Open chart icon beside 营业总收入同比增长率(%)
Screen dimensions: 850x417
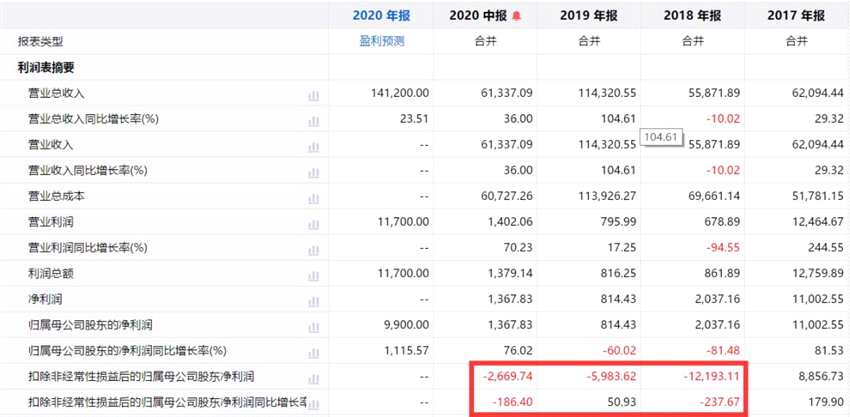[313, 120]
